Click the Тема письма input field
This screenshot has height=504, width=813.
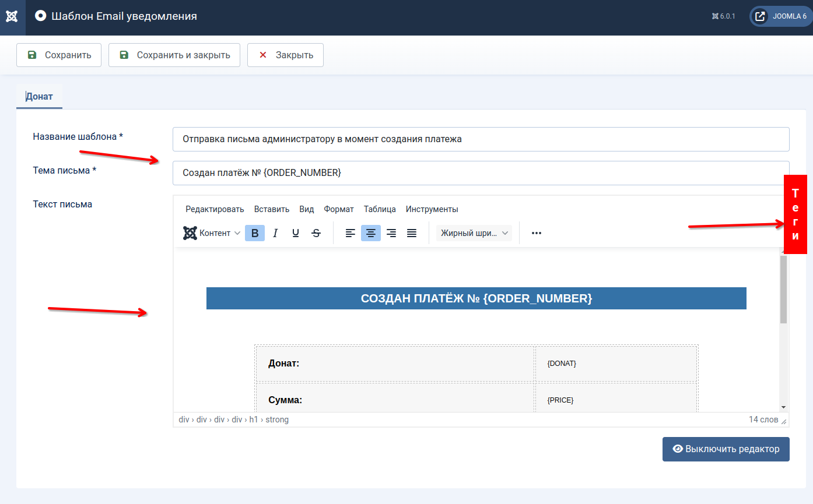pos(481,173)
